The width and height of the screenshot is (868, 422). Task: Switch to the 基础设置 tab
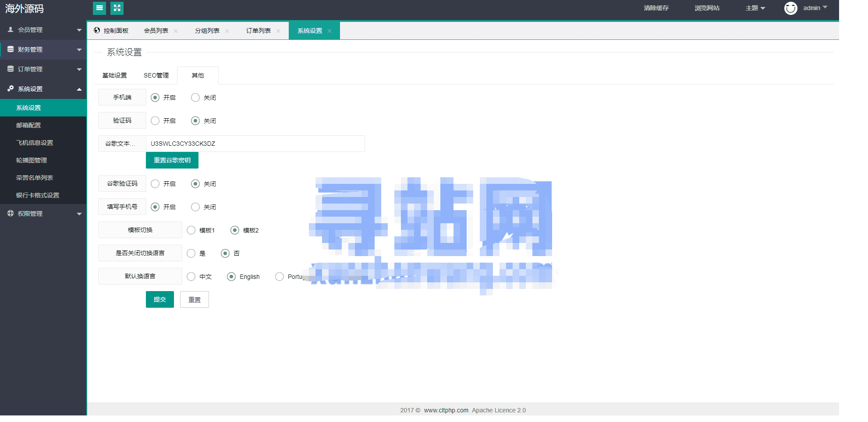(114, 76)
